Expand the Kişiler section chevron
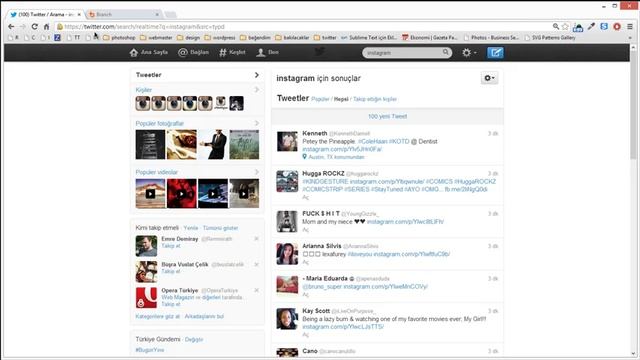640x360 pixels. click(x=256, y=89)
